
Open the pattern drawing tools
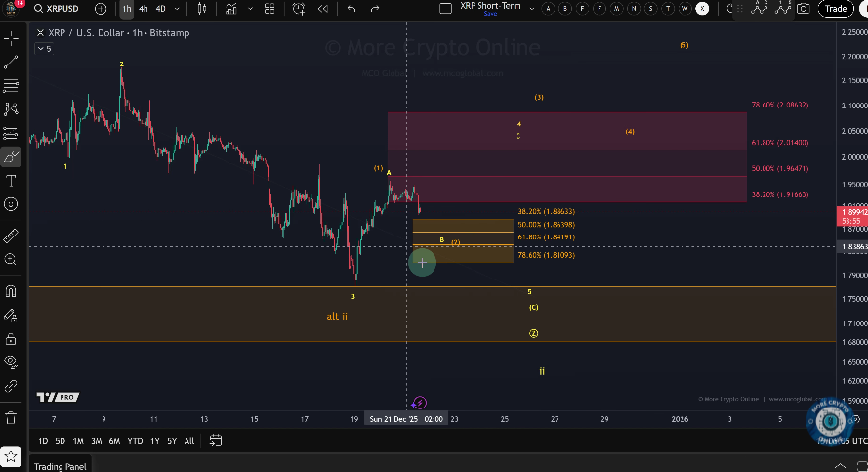[11, 109]
